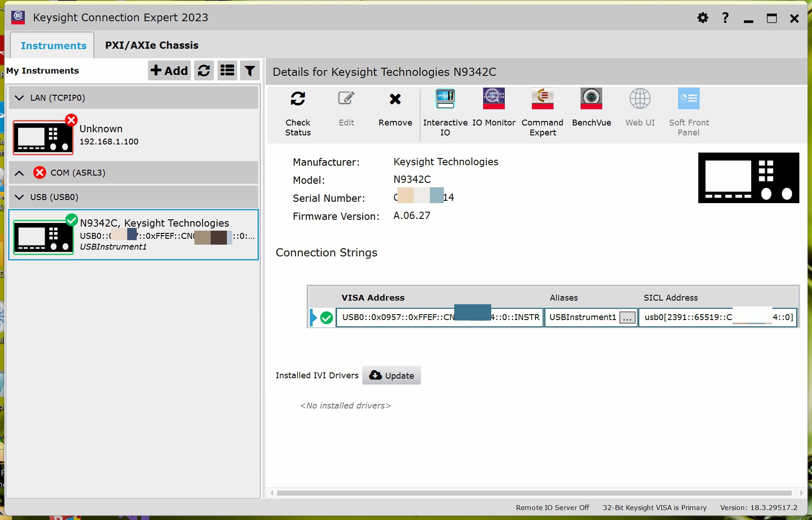Click '32-Bit Keysight VISA is Primary' status

[655, 508]
